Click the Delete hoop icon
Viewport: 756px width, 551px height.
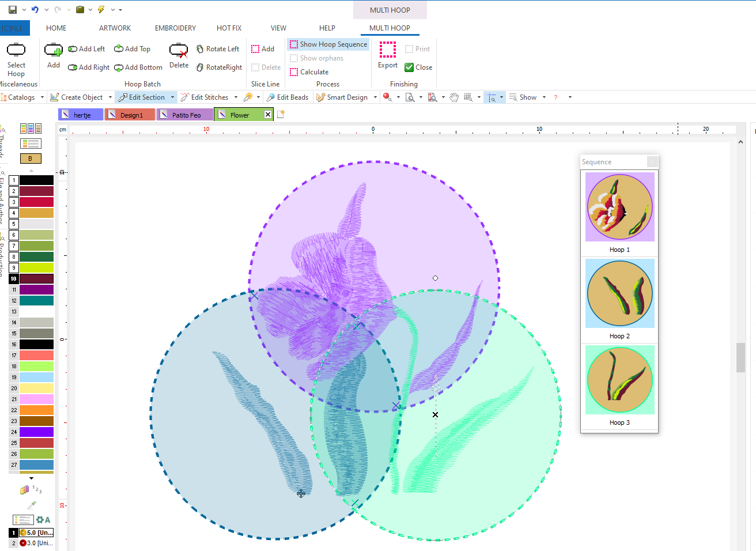179,50
